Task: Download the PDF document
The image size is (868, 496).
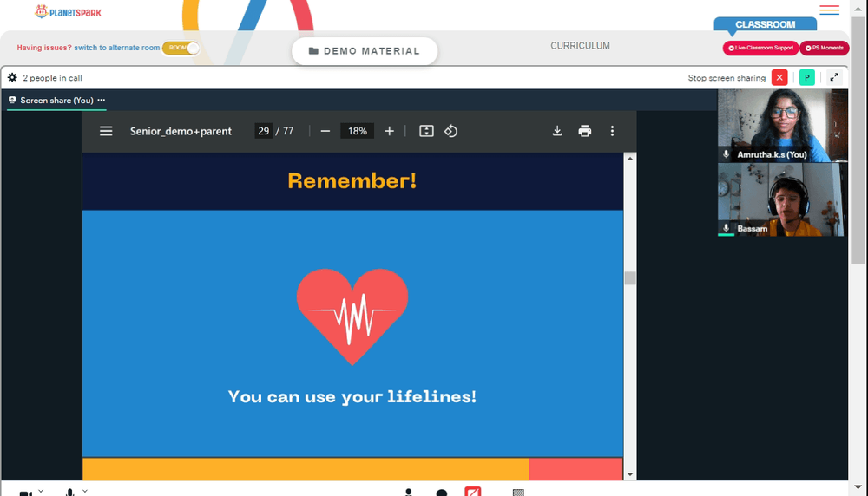Action: 557,131
